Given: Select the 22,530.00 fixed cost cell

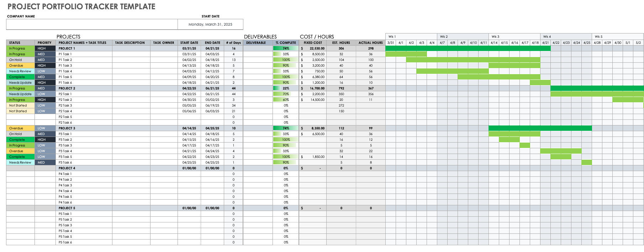Looking at the screenshot, I should [313, 48].
